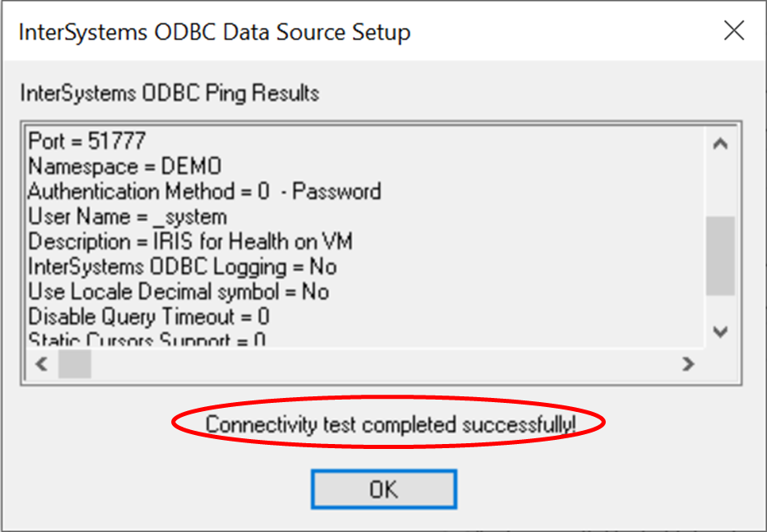
Task: Click the dialog title bar text
Action: (214, 32)
